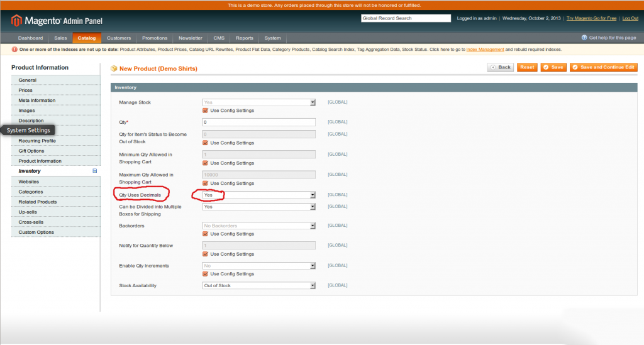The height and width of the screenshot is (345, 644).
Task: Open the Promotions menu
Action: click(155, 38)
